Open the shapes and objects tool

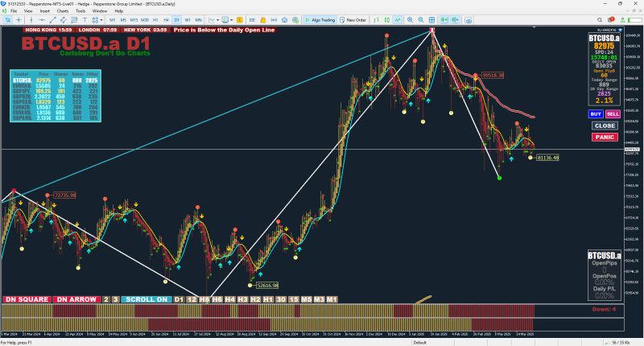(x=95, y=19)
